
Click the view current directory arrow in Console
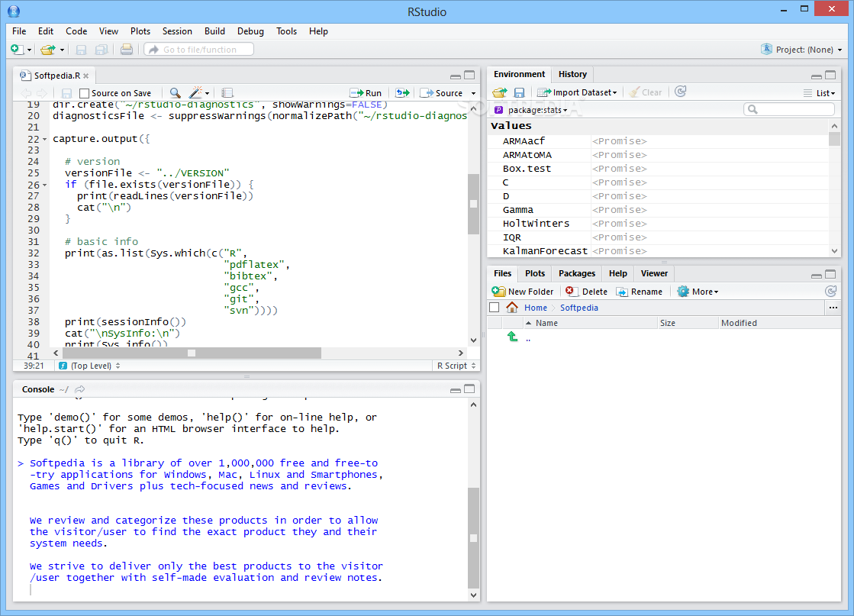pyautogui.click(x=80, y=389)
